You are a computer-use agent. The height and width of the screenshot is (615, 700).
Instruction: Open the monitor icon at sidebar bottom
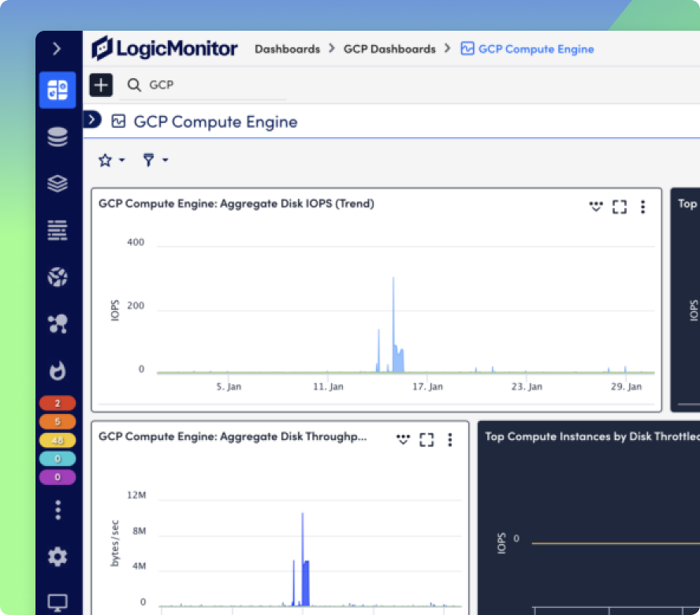57,603
